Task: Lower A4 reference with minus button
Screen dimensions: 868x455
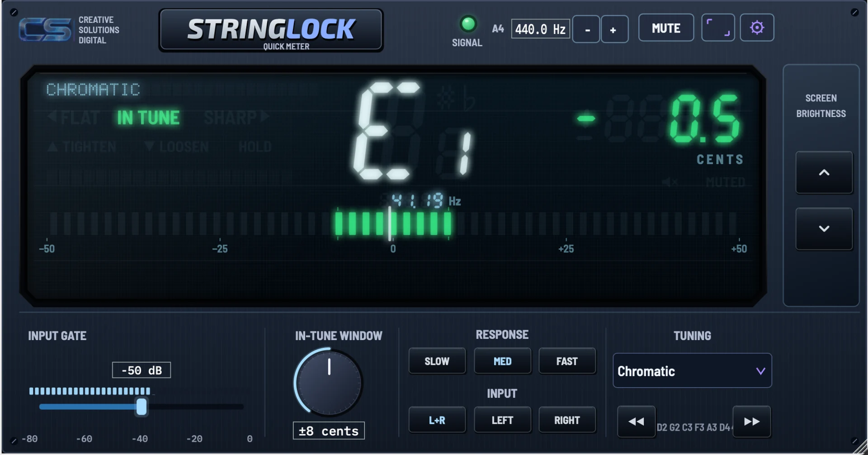Action: pos(586,29)
